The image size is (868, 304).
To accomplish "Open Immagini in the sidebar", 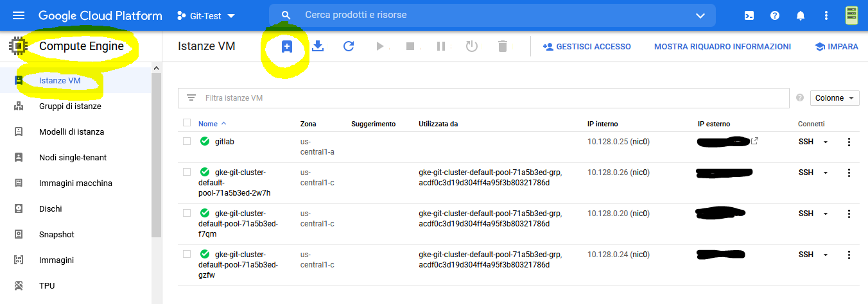I will pyautogui.click(x=76, y=260).
